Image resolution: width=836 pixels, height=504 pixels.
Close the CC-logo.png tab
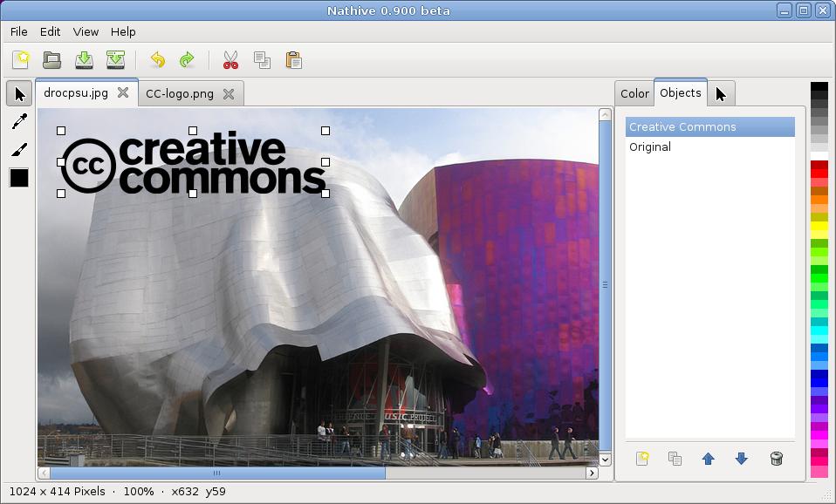pyautogui.click(x=229, y=94)
